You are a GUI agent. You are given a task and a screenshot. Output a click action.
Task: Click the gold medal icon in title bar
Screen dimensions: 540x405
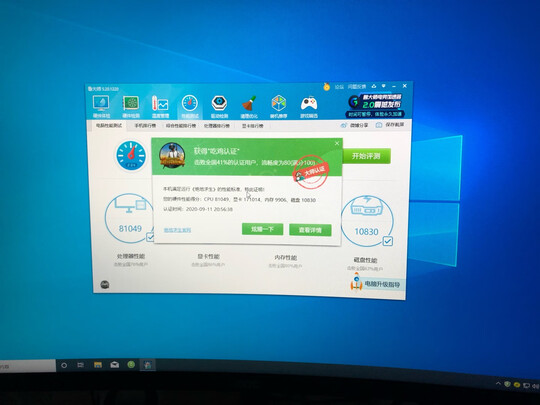click(326, 87)
